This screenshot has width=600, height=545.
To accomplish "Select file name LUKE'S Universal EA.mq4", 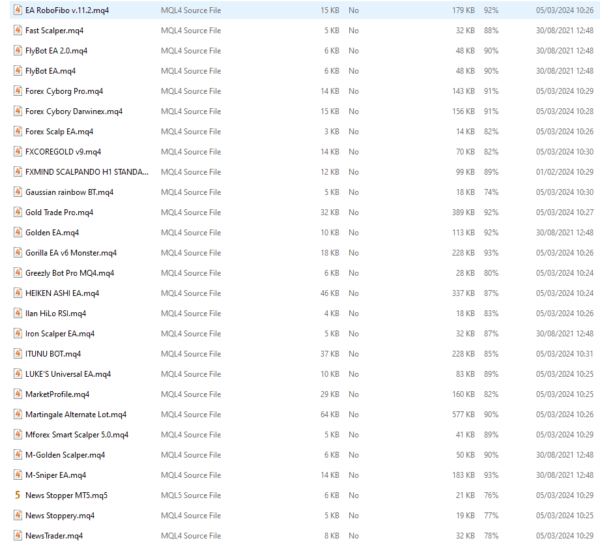I will [68, 374].
